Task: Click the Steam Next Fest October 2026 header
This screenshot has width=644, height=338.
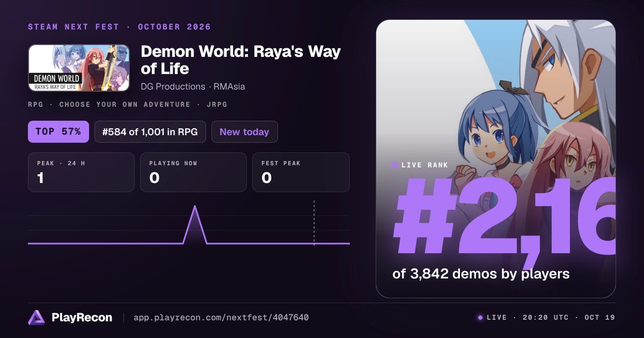Action: coord(119,27)
